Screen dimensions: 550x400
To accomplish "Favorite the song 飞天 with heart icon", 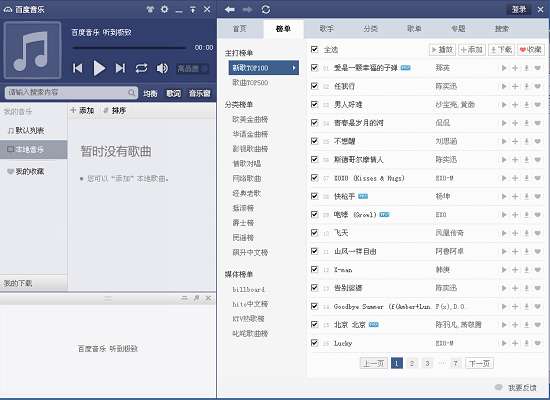I will pyautogui.click(x=537, y=233).
